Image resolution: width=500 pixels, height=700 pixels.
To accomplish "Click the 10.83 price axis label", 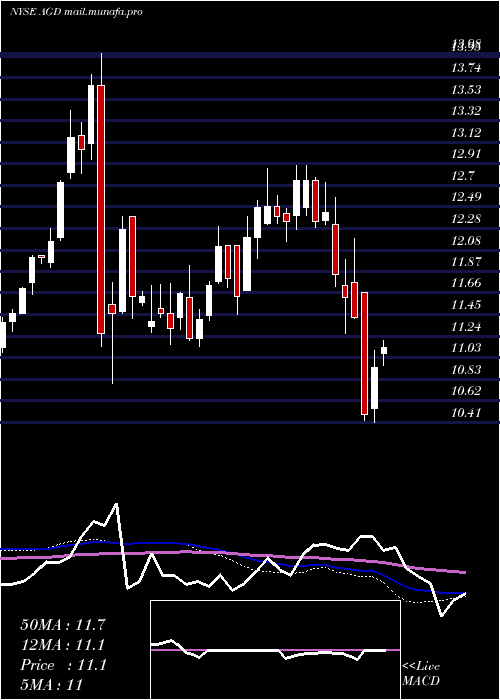I will click(467, 370).
